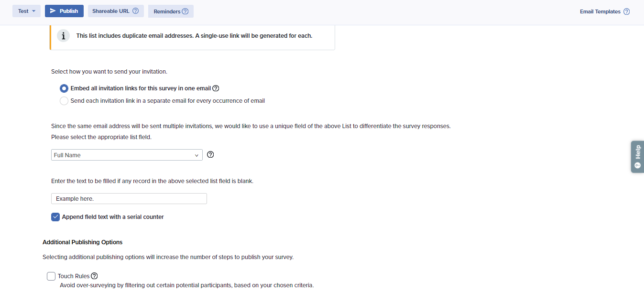Click the help icon next to Email Templates
Image resolution: width=644 pixels, height=293 pixels.
coord(626,11)
